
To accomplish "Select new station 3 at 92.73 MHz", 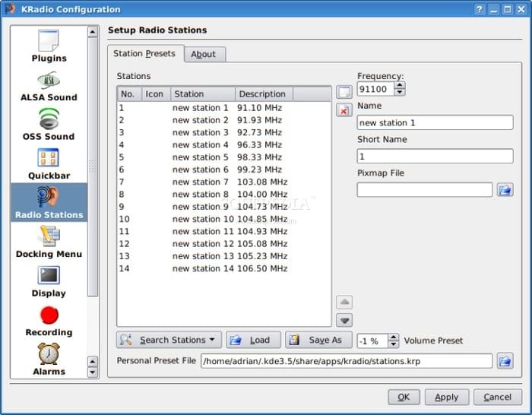I will 224,132.
